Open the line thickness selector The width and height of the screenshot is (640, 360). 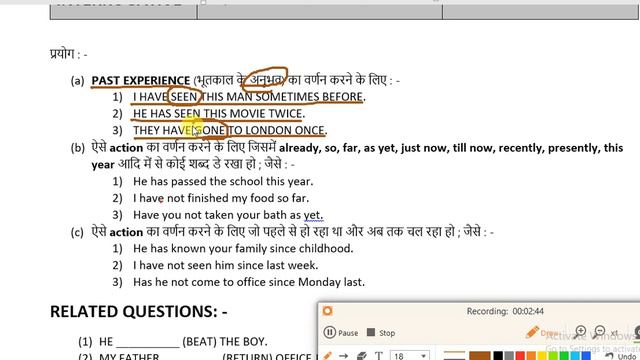pos(454,356)
